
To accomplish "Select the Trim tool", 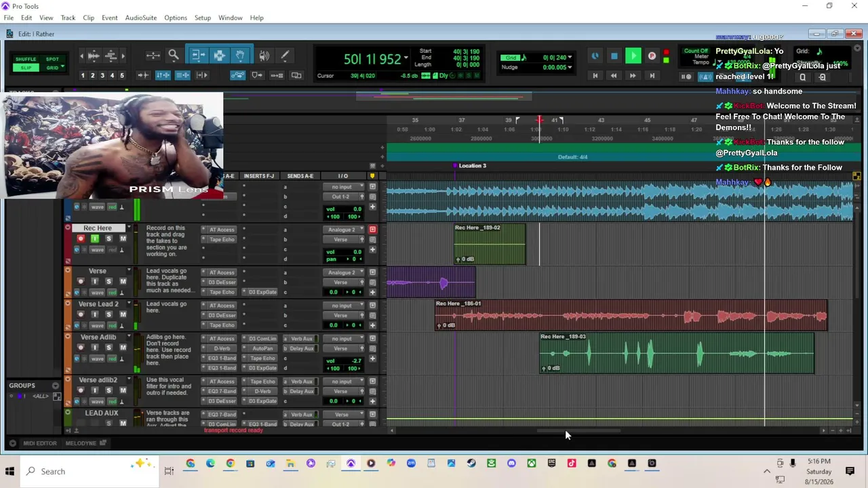I will point(197,56).
